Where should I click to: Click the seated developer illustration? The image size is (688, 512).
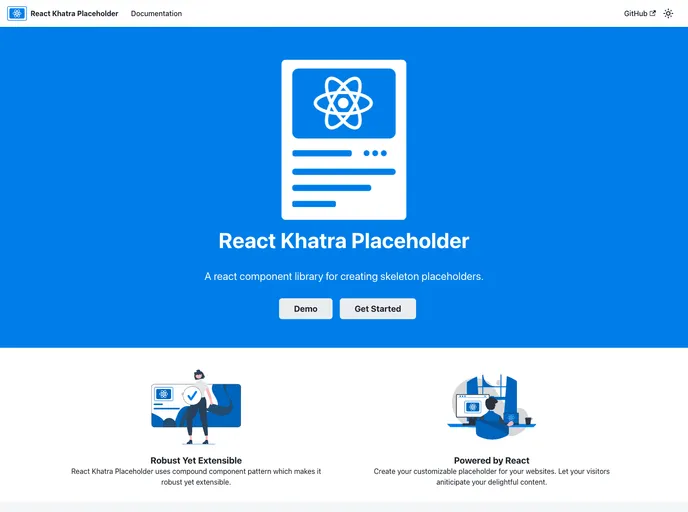(493, 418)
